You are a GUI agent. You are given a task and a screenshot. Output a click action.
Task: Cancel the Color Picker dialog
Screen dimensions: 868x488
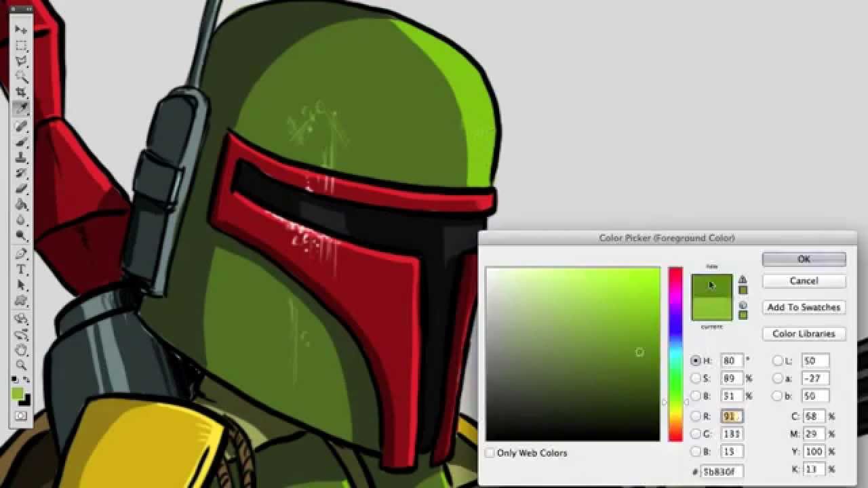pyautogui.click(x=804, y=281)
